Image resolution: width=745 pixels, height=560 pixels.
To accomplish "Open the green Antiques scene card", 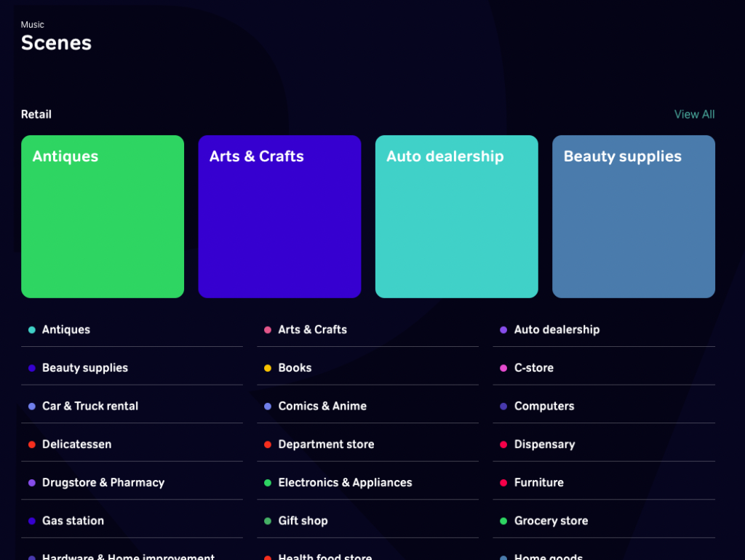I will 103,217.
